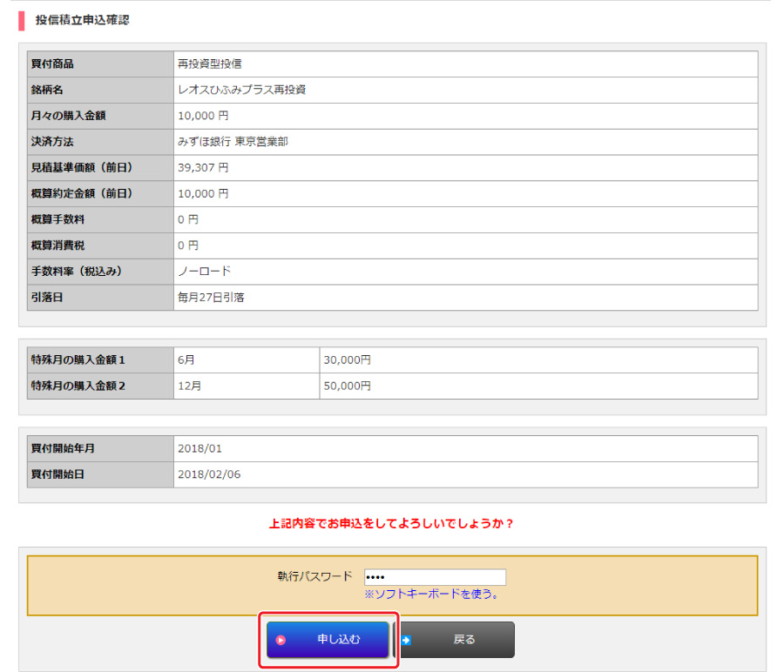Select the 引落日 label cell
Image resolution: width=784 pixels, height=672 pixels.
100,298
